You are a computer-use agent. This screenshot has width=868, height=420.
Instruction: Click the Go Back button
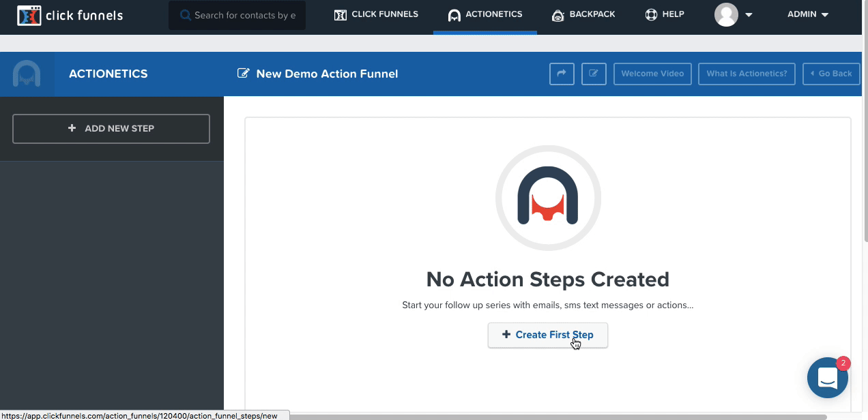coord(831,74)
